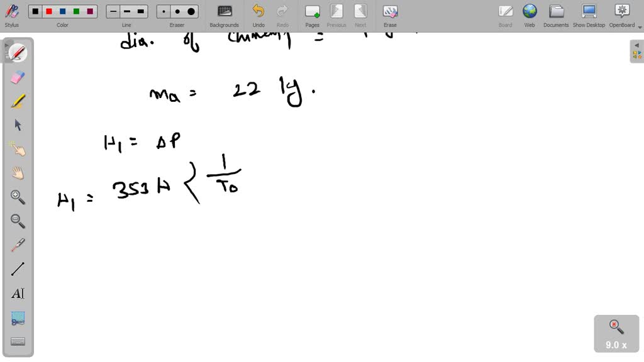This screenshot has width=644, height=362.
Task: Select the thickest line width
Action: pos(141,11)
